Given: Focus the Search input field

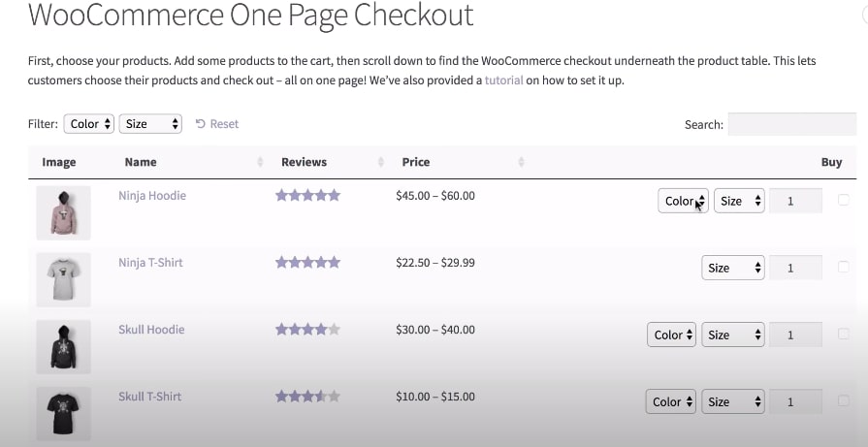Looking at the screenshot, I should [791, 124].
